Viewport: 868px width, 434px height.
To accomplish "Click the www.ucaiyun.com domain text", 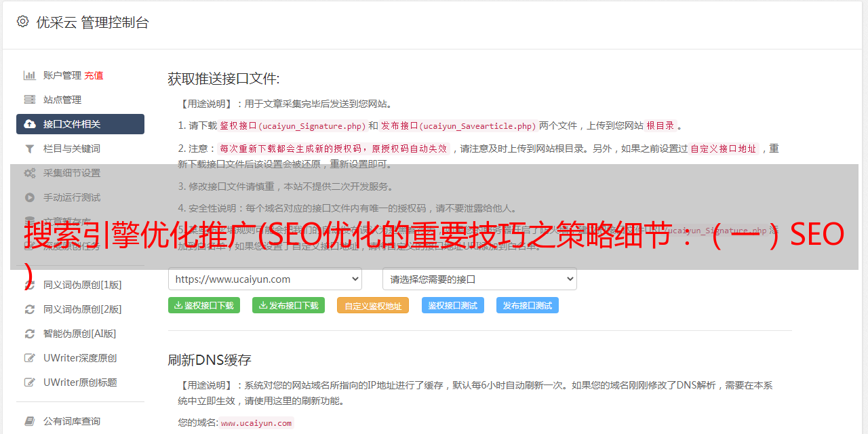I will coord(256,422).
